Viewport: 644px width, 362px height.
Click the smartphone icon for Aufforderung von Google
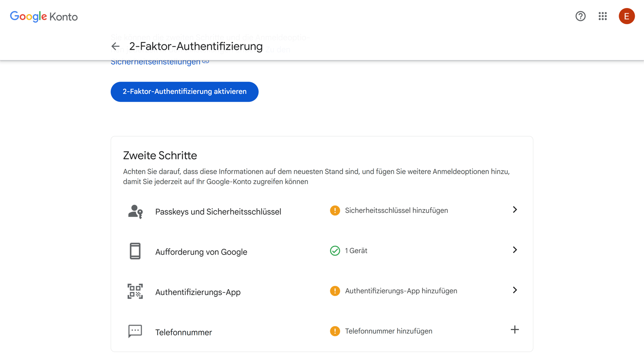pos(135,251)
